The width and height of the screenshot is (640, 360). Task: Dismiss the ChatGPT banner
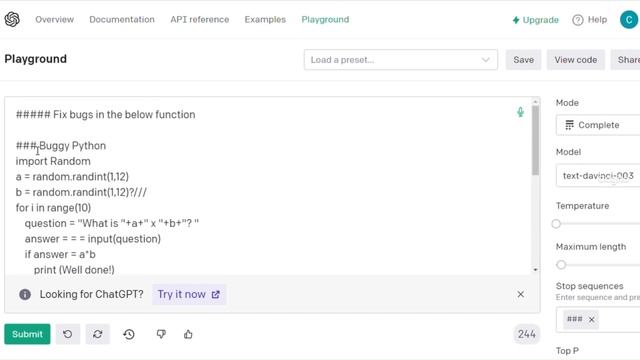pos(520,294)
